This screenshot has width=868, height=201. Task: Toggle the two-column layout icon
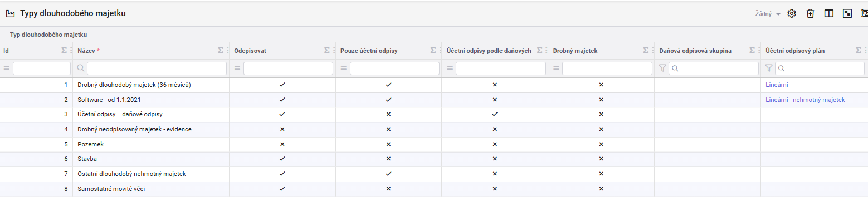pyautogui.click(x=829, y=13)
